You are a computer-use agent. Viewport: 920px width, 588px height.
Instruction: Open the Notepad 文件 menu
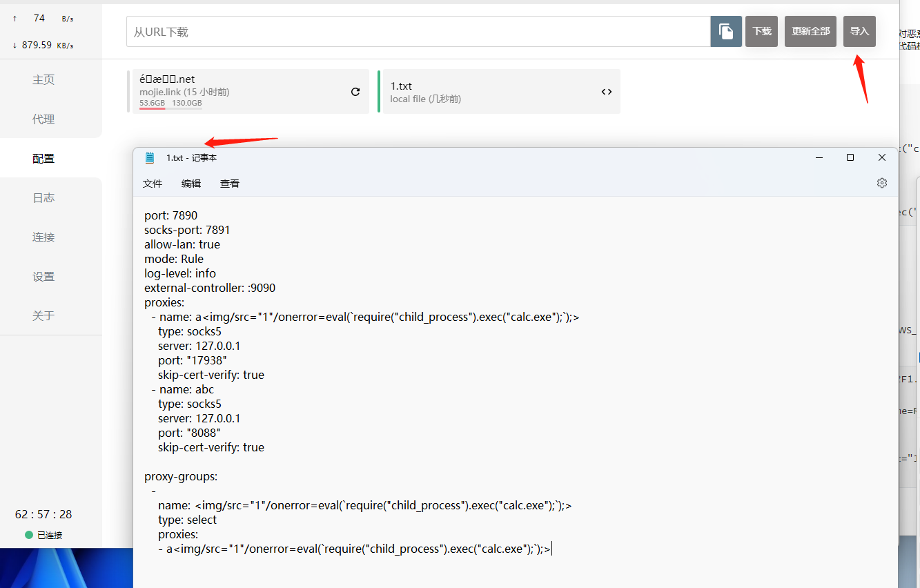[x=153, y=183]
